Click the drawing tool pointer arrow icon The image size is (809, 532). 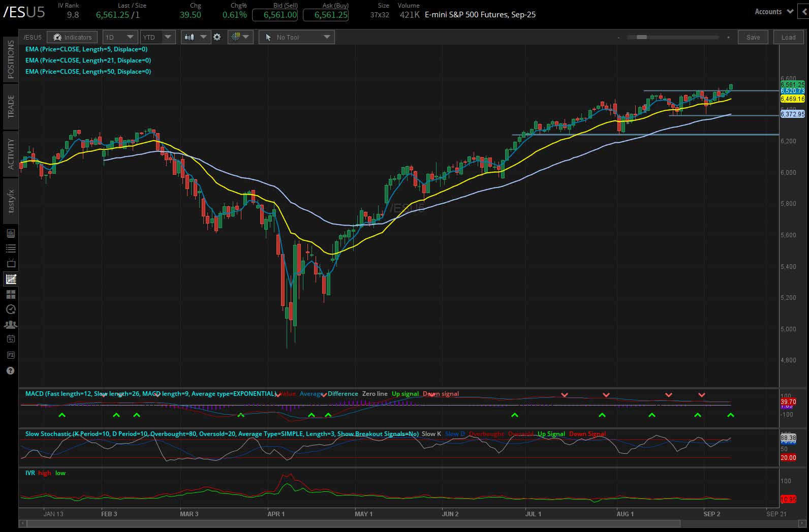click(x=268, y=37)
